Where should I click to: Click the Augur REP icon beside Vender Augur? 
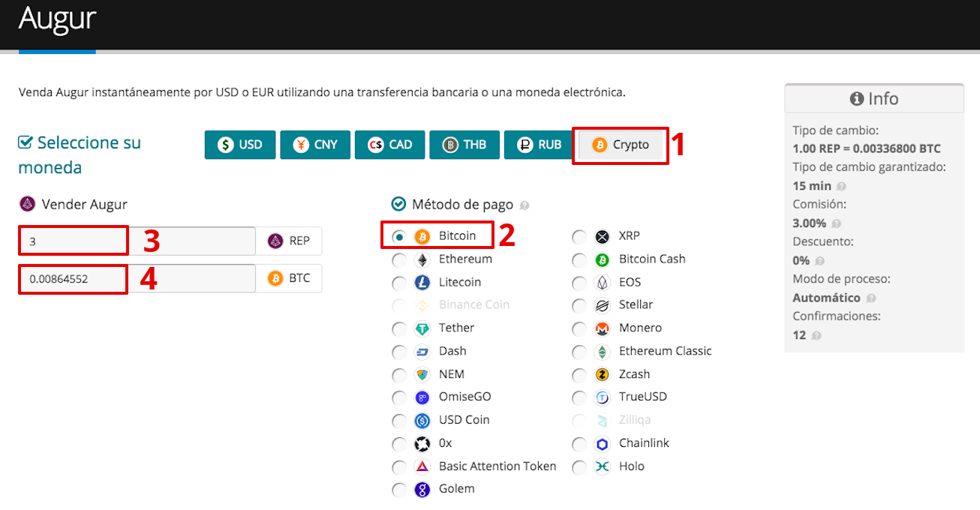27,204
